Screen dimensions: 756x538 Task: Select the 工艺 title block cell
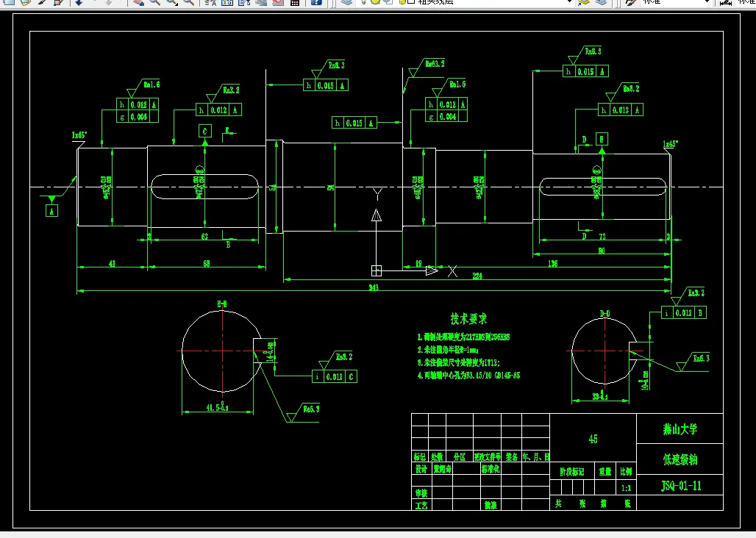pos(421,505)
